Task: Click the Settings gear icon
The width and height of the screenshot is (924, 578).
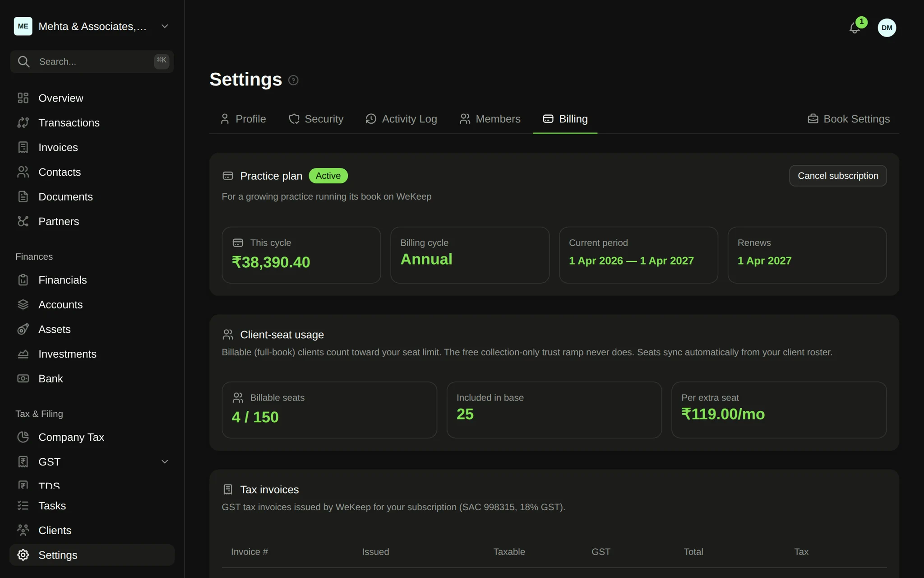Action: tap(23, 555)
